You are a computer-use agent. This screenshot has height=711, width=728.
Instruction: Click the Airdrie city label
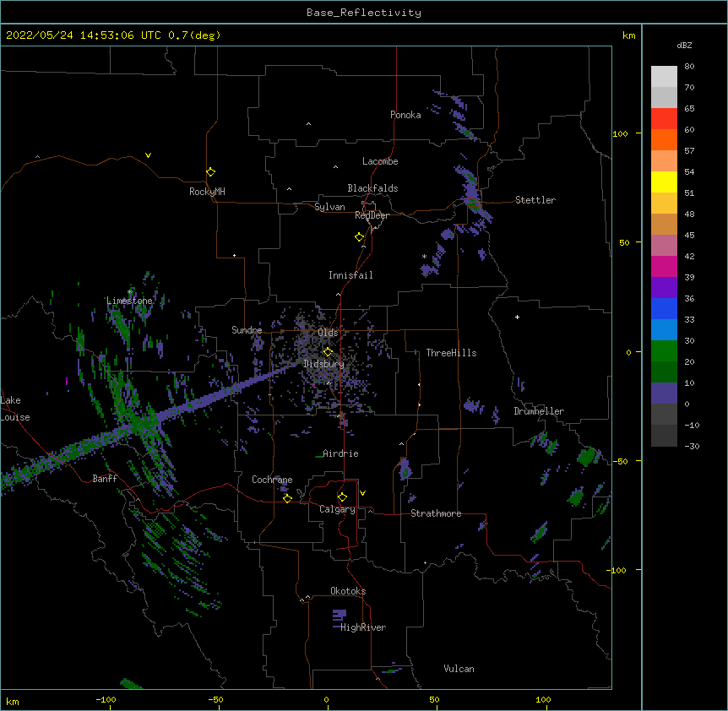point(340,453)
